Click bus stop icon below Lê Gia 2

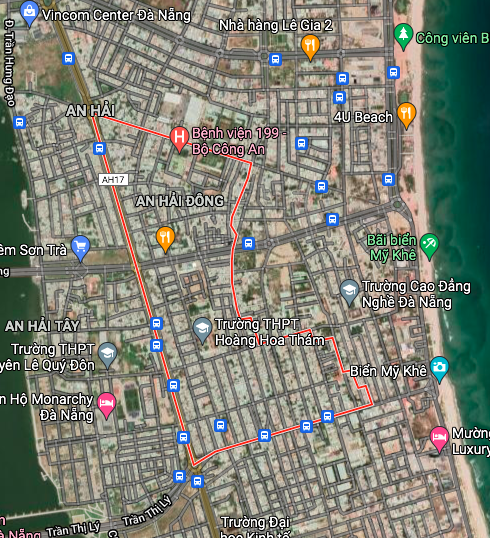tap(275, 59)
